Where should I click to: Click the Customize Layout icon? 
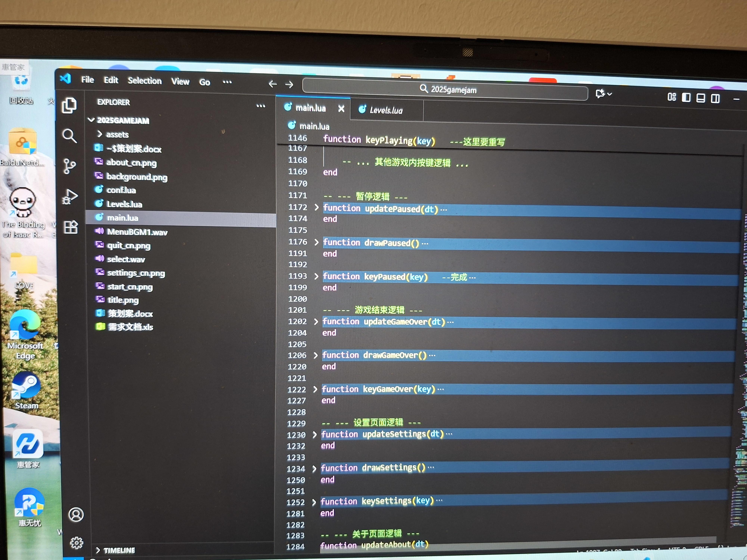pos(671,97)
